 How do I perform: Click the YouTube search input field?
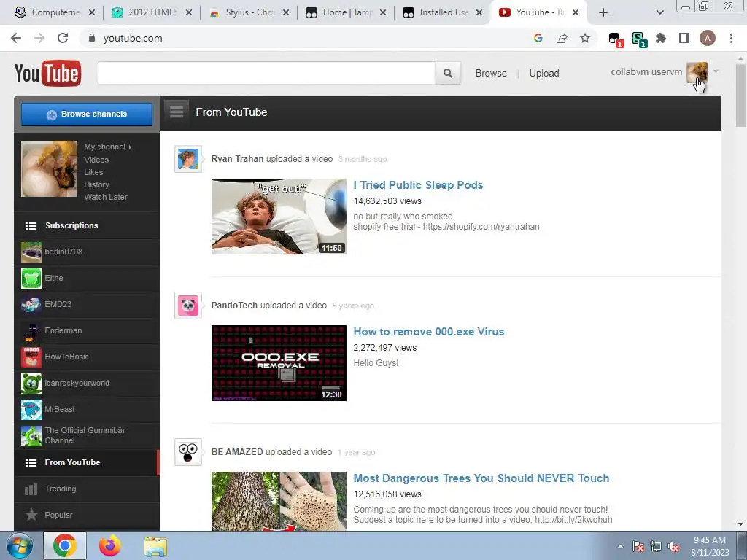click(x=266, y=73)
